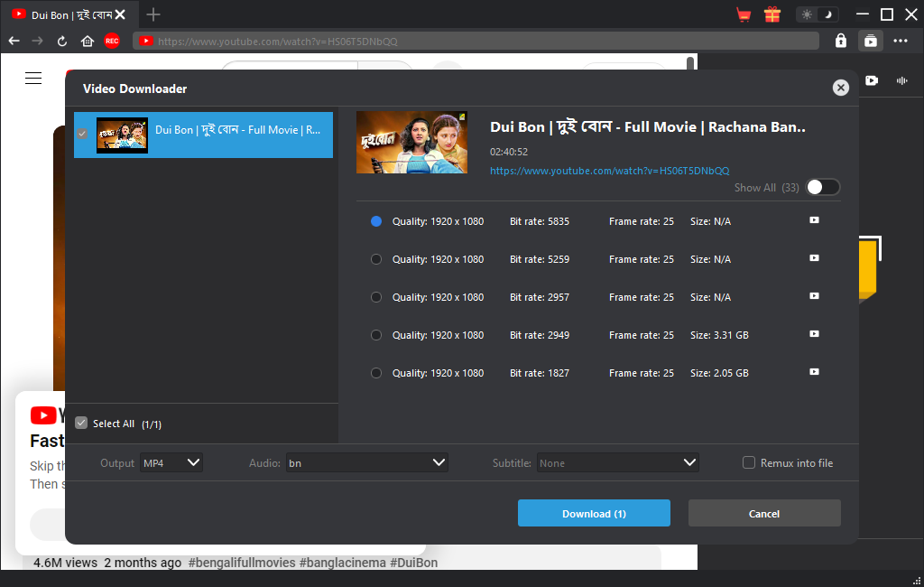The height and width of the screenshot is (587, 924).
Task: Open the three-dots more options menu
Action: [x=901, y=41]
